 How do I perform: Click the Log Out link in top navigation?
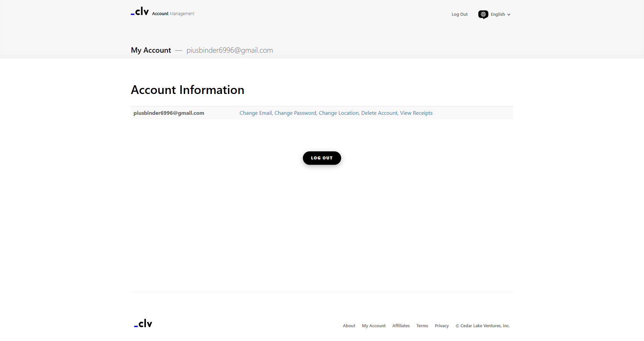459,14
